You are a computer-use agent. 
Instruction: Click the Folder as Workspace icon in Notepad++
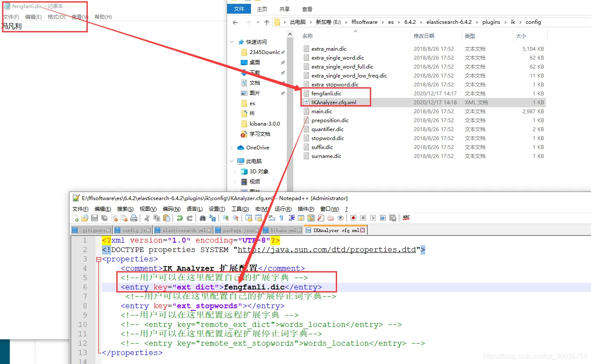point(331,218)
